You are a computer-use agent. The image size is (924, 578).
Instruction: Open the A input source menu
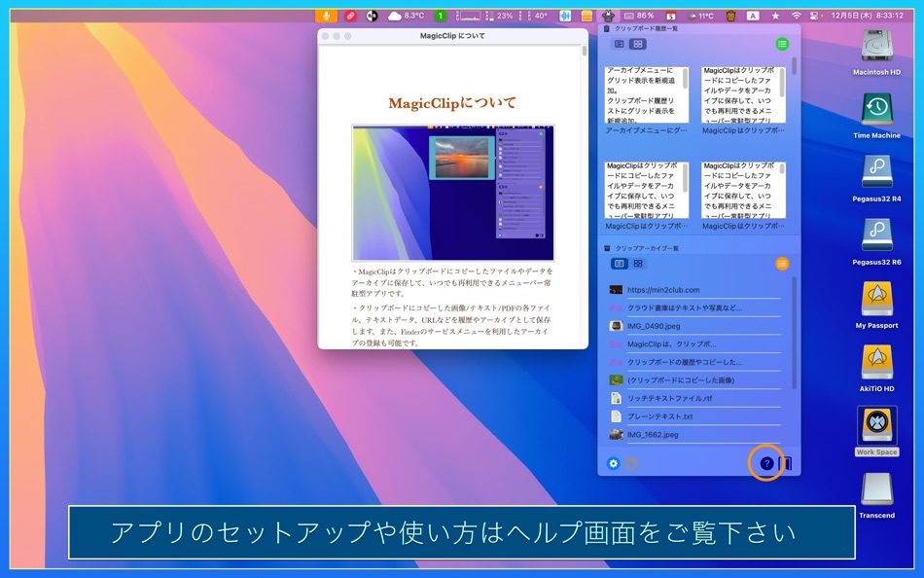pyautogui.click(x=753, y=16)
